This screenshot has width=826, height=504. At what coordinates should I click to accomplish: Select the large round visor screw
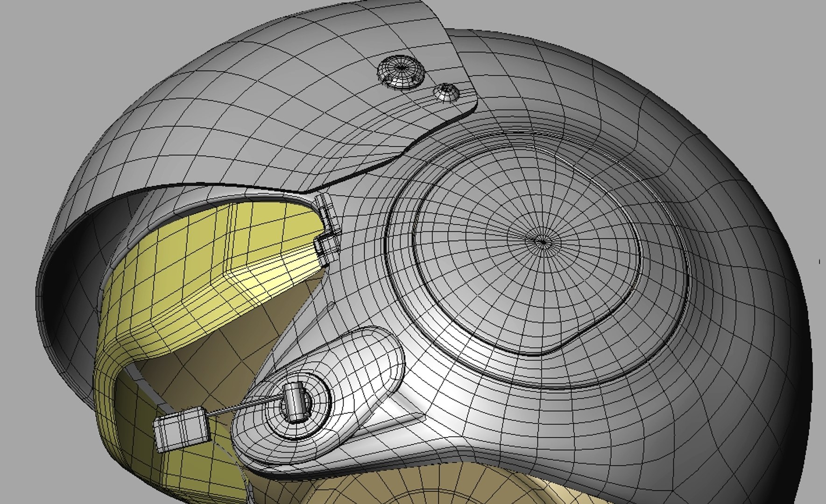(x=402, y=71)
